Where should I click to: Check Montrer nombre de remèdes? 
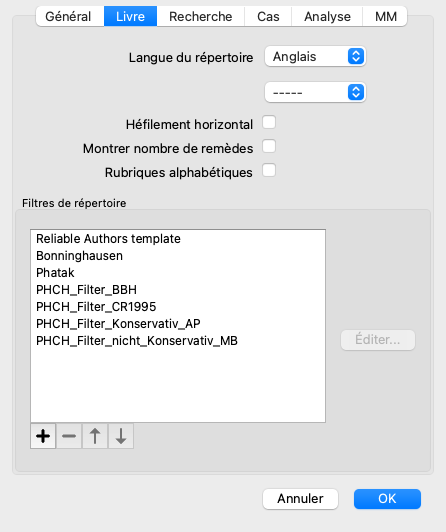[269, 147]
